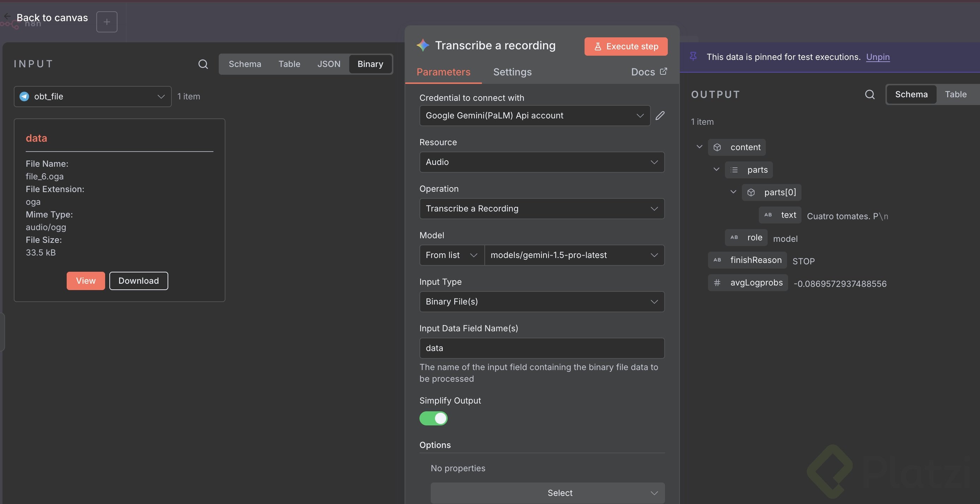
Task: Click the pin icon on pinned data banner
Action: click(x=693, y=57)
